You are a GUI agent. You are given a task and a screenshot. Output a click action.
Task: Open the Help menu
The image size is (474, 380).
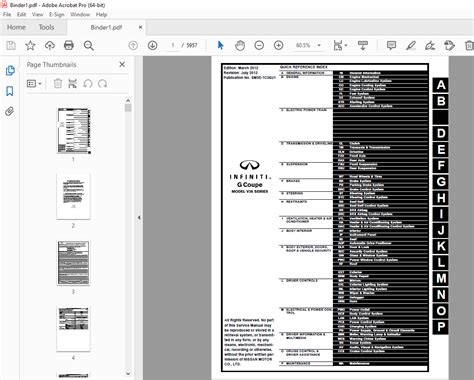(x=101, y=15)
